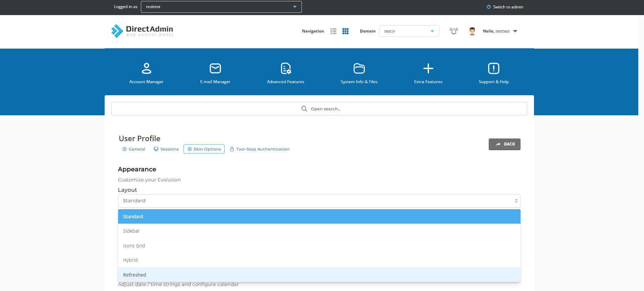Choose Sidebar layout option

tap(131, 231)
